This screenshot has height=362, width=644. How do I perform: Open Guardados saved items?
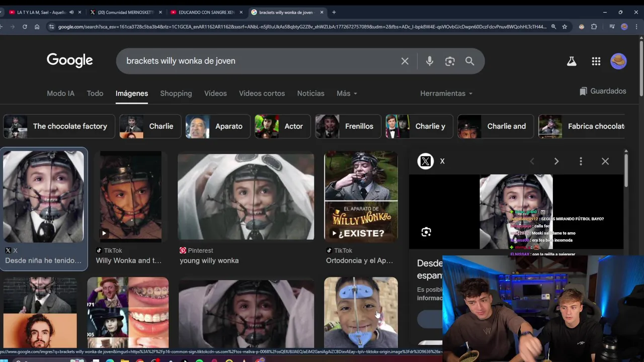(x=603, y=91)
